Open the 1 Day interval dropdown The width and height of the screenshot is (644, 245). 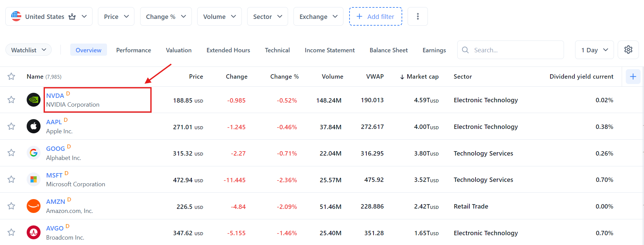click(594, 50)
